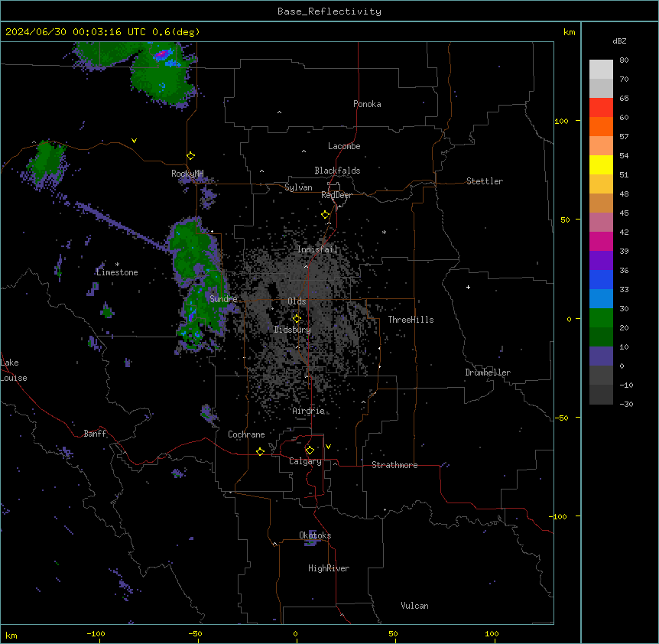
Task: Click the Base_Reflectivity title
Action: (329, 11)
